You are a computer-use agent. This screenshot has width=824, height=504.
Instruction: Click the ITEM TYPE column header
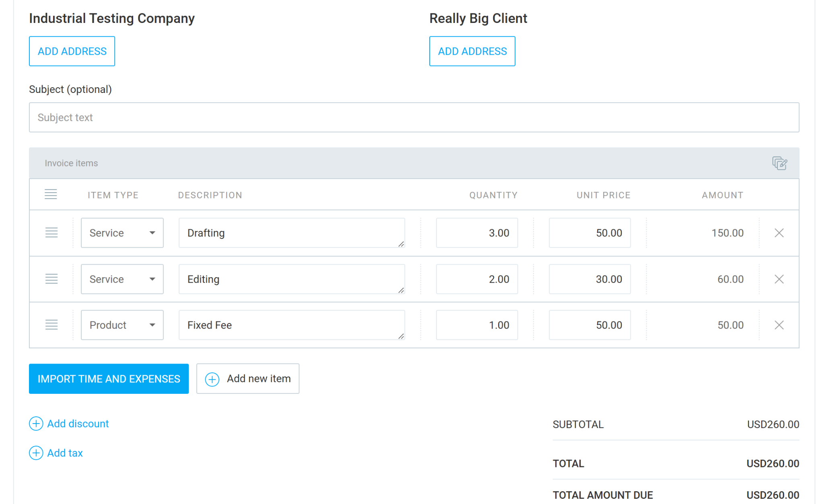coord(113,195)
